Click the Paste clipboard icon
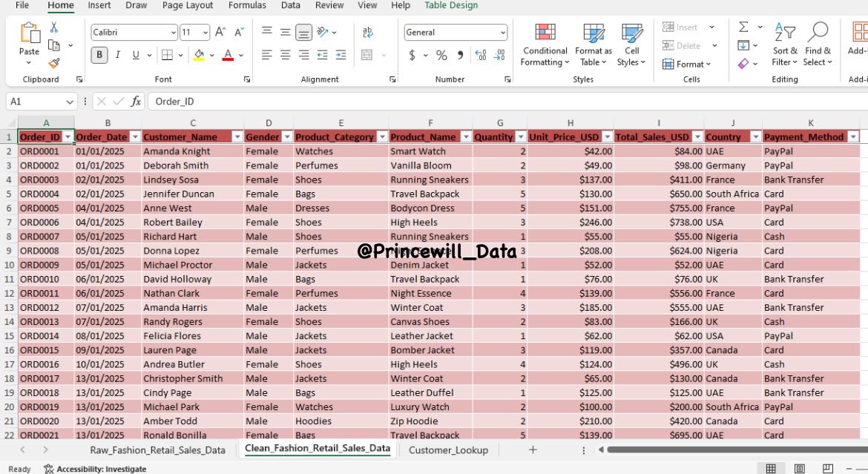The width and height of the screenshot is (868, 474). click(x=30, y=33)
